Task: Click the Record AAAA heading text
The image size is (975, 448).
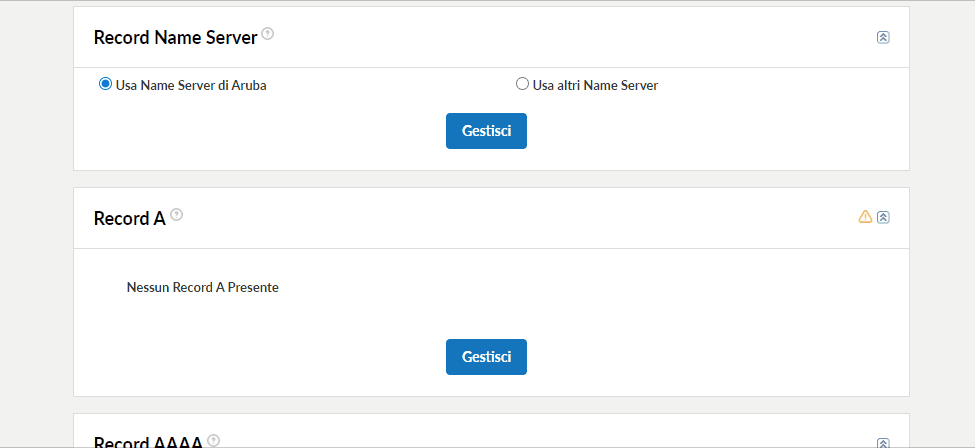Action: 148,442
